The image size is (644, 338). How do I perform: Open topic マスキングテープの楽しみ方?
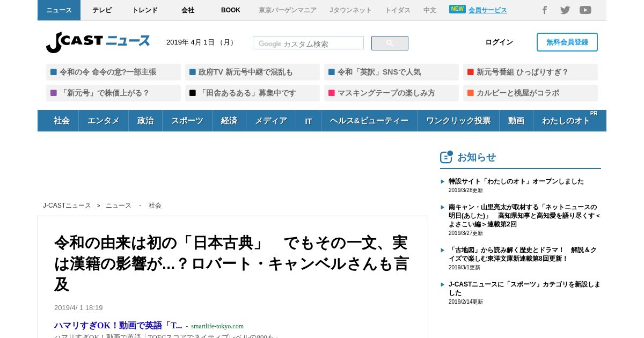click(x=391, y=93)
